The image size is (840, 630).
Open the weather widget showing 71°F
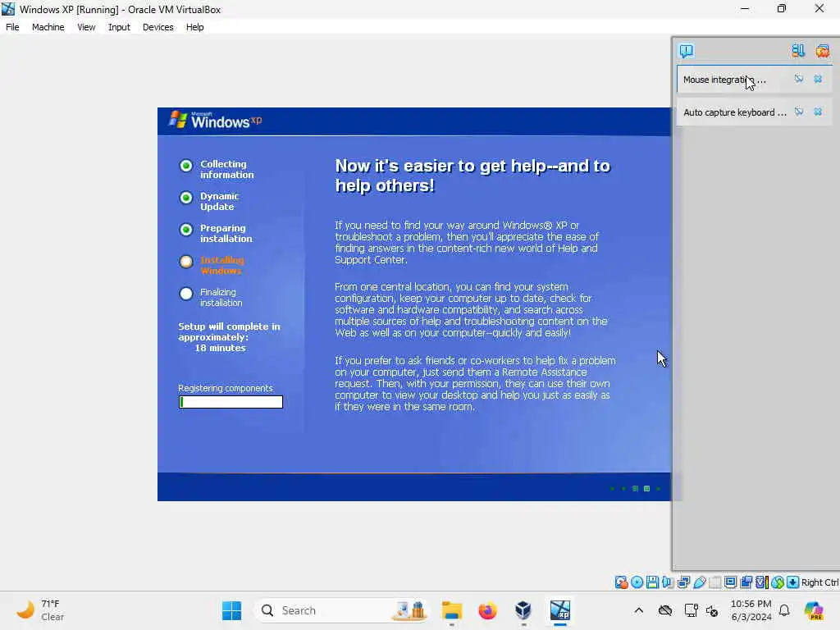(40, 610)
